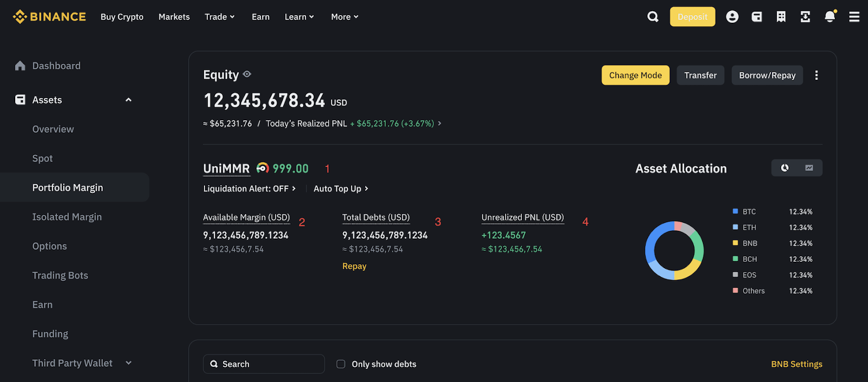Image resolution: width=868 pixels, height=382 pixels.
Task: Click the Change Mode button
Action: tap(635, 75)
